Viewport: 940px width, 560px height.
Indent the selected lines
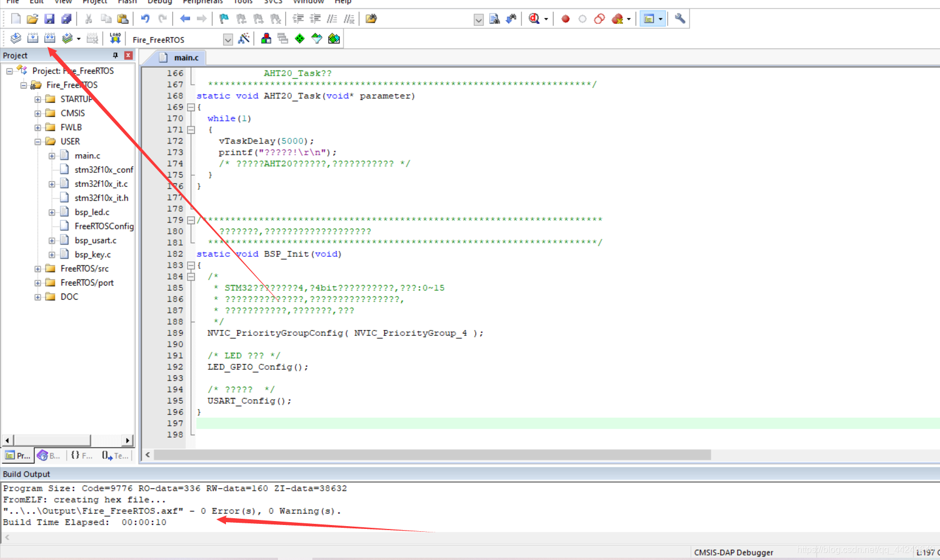[298, 19]
